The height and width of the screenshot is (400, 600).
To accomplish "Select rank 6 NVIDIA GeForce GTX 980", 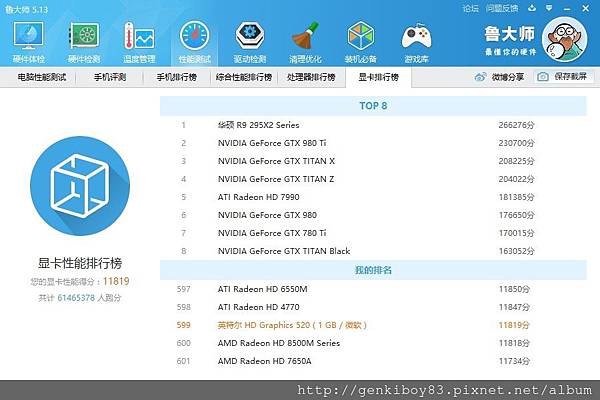I will click(373, 215).
